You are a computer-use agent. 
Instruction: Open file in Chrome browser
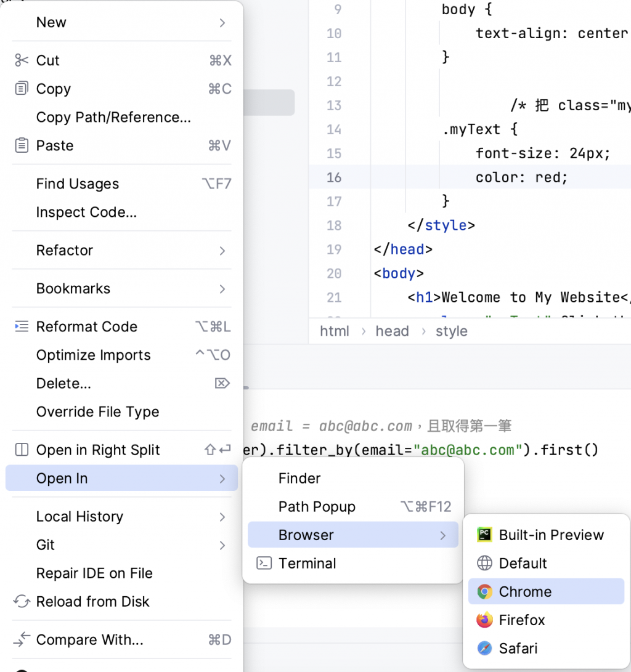(x=525, y=592)
